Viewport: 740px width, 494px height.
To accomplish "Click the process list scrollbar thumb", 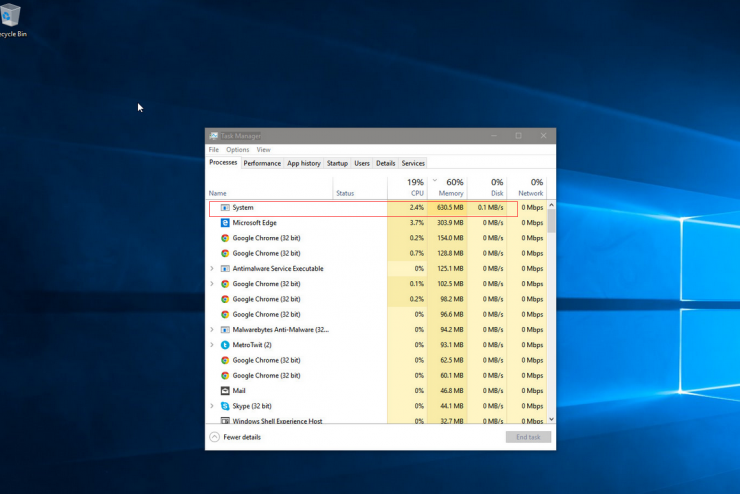I will pyautogui.click(x=551, y=221).
